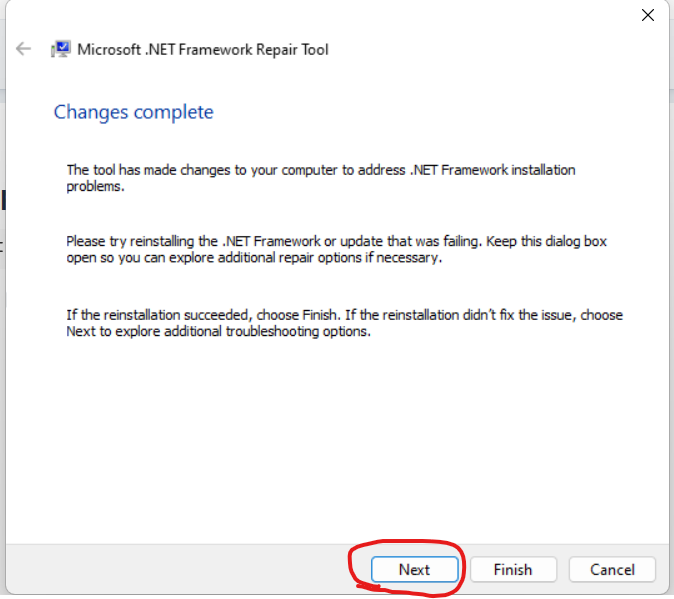Click the "Microsoft .NET Framework Repair Tool" title
The height and width of the screenshot is (599, 674).
coord(202,50)
